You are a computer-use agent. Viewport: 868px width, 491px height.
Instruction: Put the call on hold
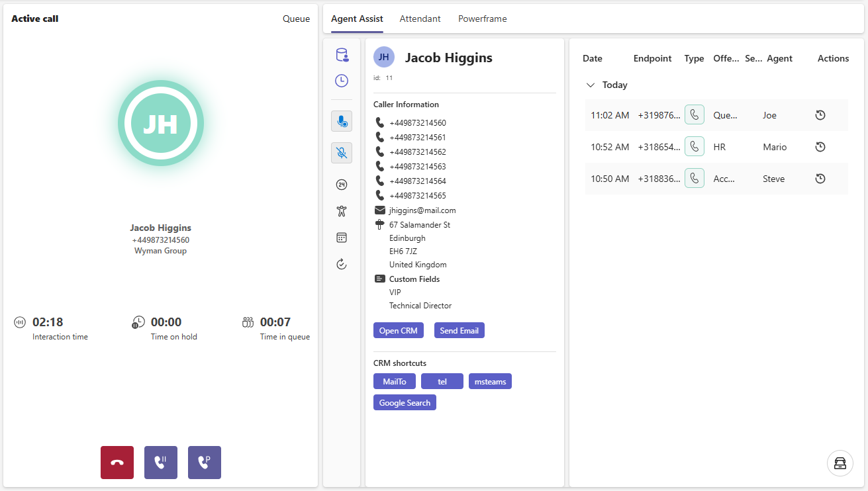pos(161,462)
